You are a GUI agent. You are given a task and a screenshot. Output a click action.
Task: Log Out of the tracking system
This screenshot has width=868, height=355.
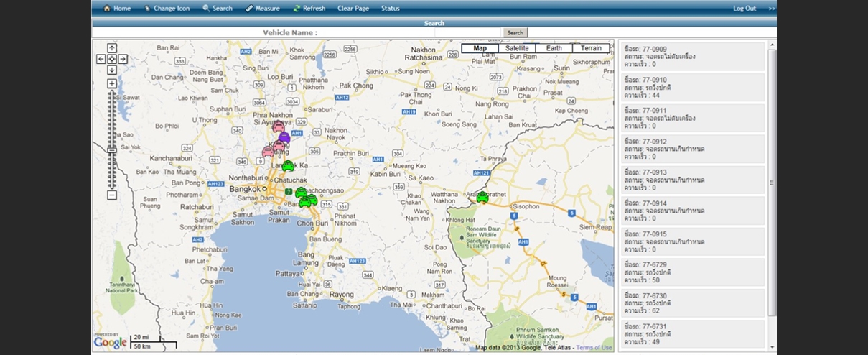(745, 9)
